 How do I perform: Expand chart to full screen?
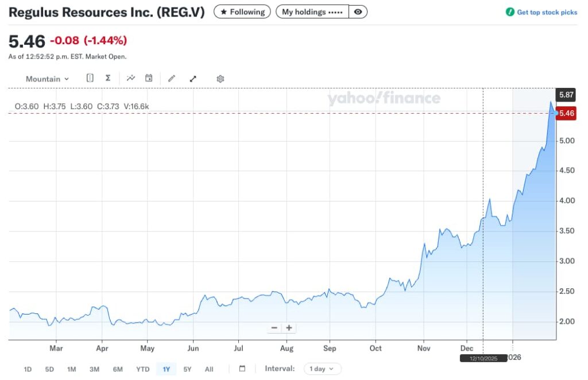point(193,79)
